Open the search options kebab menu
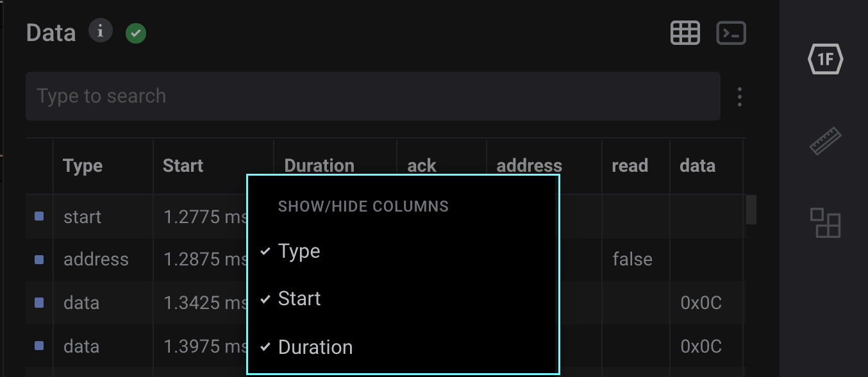 (739, 96)
